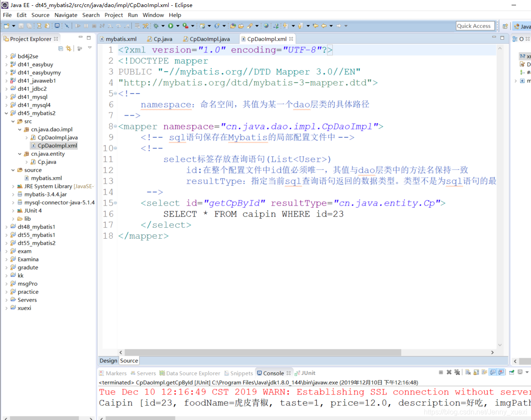
Task: Click Remove Launch X in Console toolbar
Action: click(x=449, y=373)
